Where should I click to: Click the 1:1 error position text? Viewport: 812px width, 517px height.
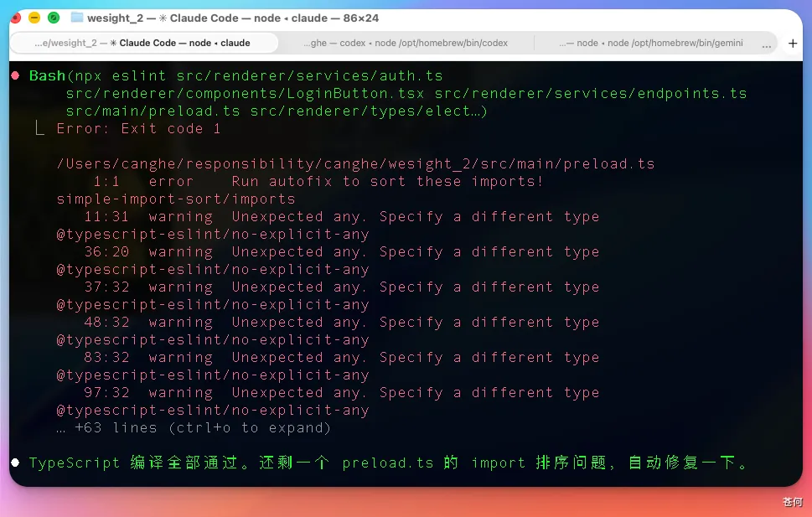coord(106,182)
